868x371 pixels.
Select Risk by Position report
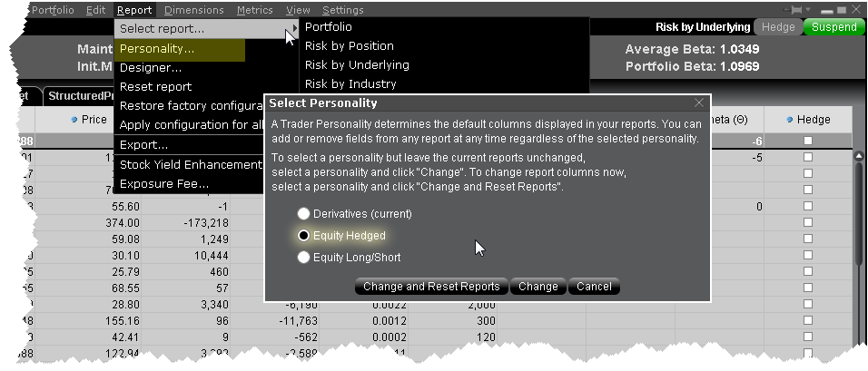coord(350,46)
